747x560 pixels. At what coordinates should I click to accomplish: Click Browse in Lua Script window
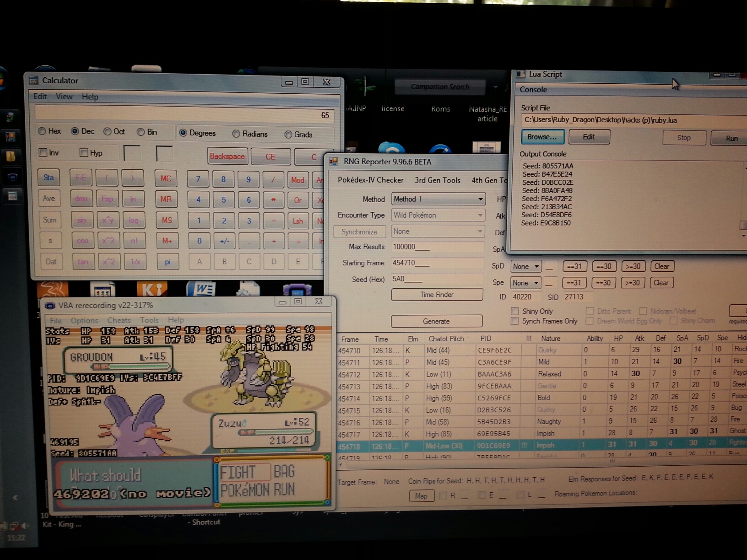(542, 137)
